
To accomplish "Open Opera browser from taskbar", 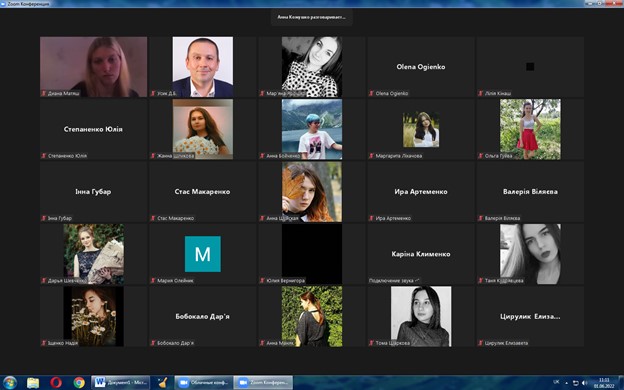I will click(x=56, y=382).
